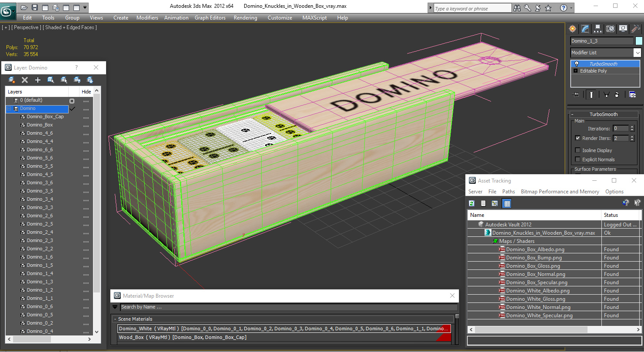This screenshot has width=644, height=352.
Task: Click the Create New Layer icon
Action: point(12,80)
